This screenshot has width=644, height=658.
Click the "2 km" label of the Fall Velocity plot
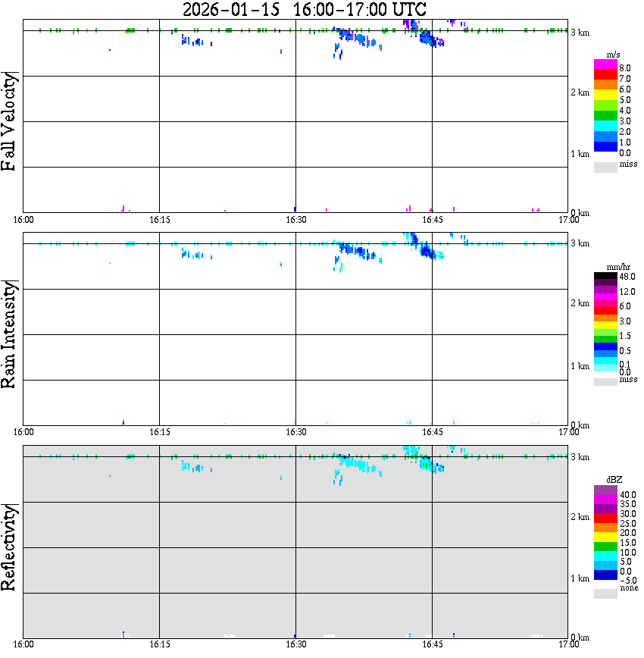point(580,92)
